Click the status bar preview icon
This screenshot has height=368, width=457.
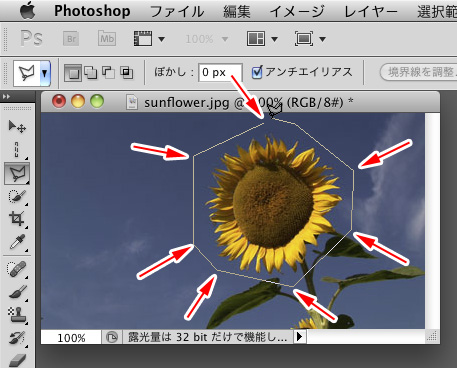(112, 337)
